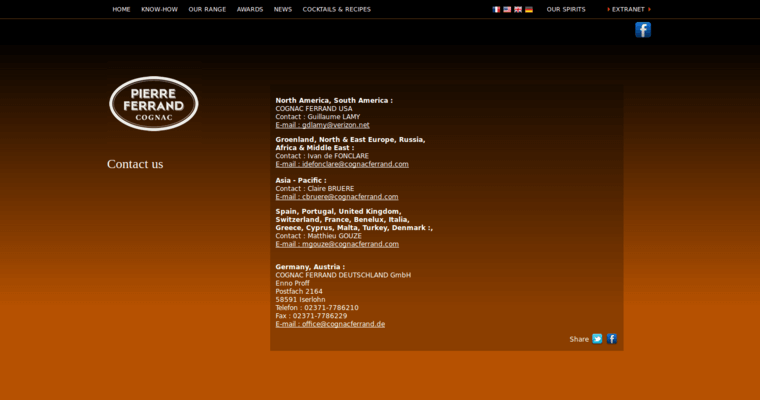Go to the Know-How page
The image size is (760, 400).
point(159,9)
